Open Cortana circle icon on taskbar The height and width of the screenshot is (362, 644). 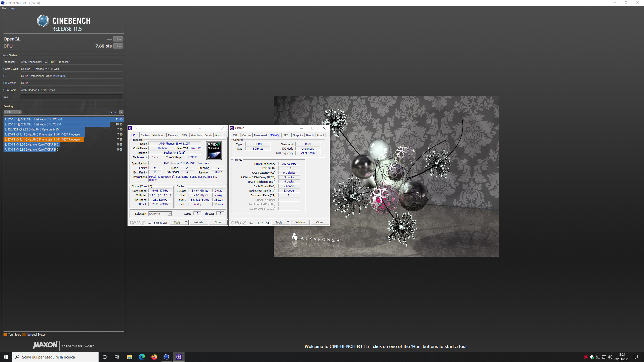(x=105, y=357)
